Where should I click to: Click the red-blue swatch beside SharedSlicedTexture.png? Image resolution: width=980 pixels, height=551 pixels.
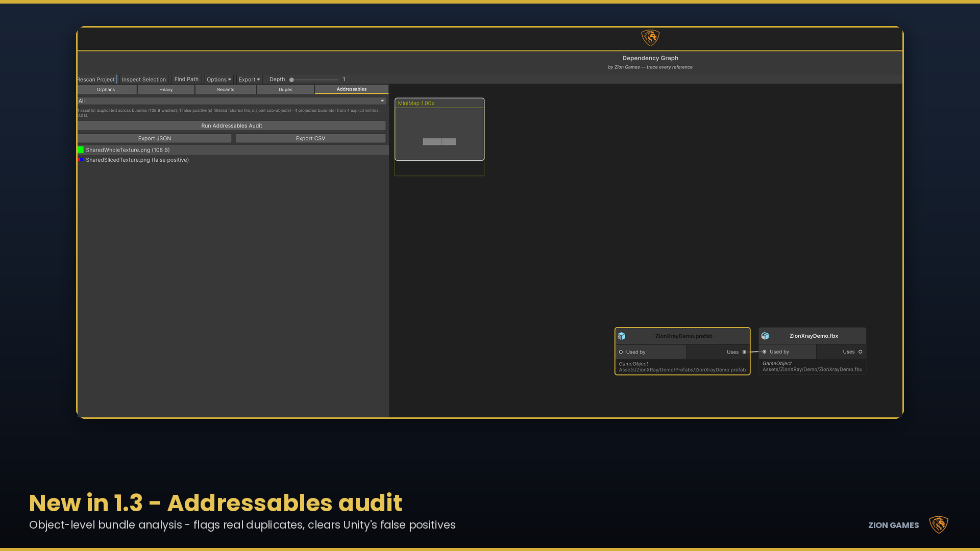coord(80,160)
